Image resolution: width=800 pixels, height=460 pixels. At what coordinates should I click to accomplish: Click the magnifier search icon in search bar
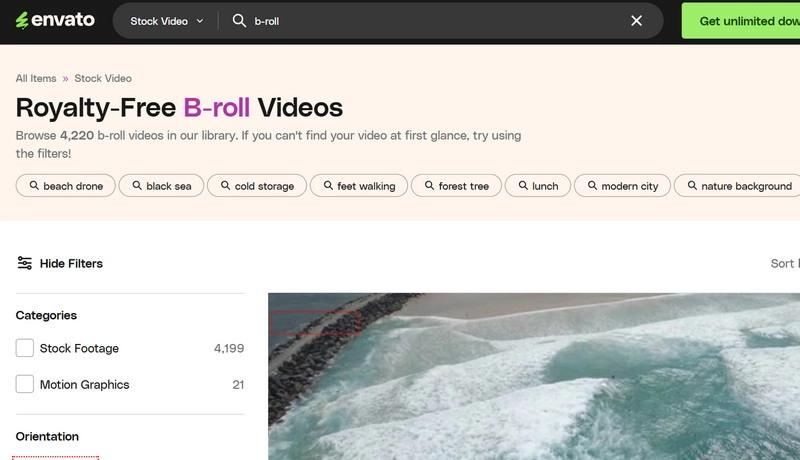coord(239,20)
